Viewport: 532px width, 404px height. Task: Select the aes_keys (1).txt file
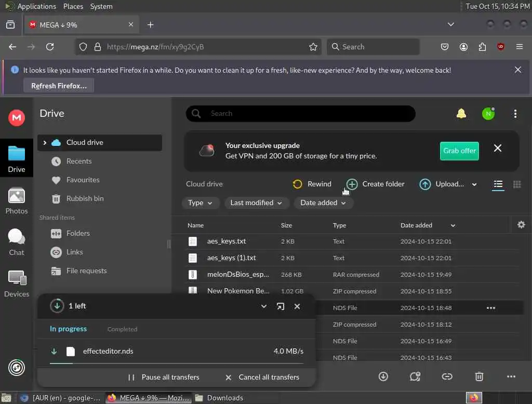(x=353, y=258)
